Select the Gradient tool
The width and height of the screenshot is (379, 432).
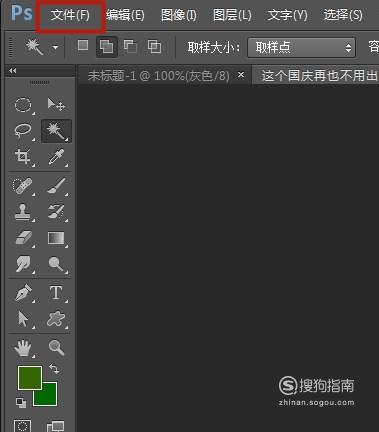point(56,238)
